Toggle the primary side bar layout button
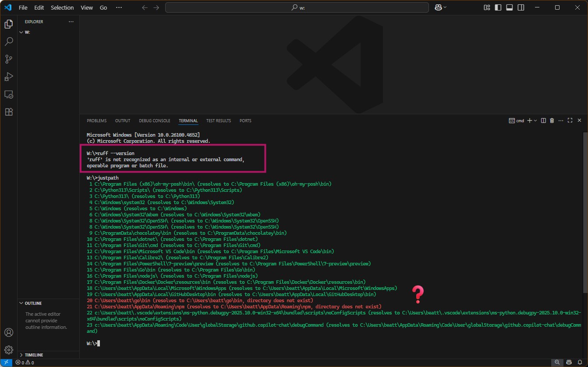Image resolution: width=588 pixels, height=367 pixels. tap(498, 7)
